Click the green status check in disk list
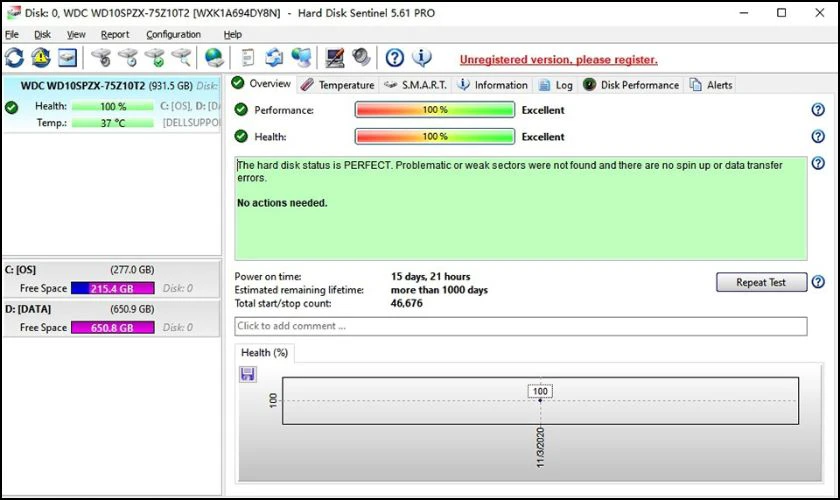 11,107
